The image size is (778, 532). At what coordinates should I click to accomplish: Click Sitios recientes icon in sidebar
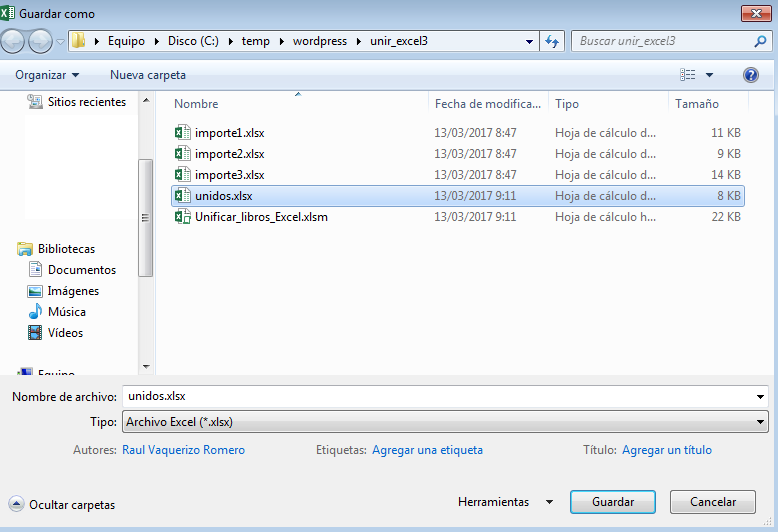coord(35,101)
